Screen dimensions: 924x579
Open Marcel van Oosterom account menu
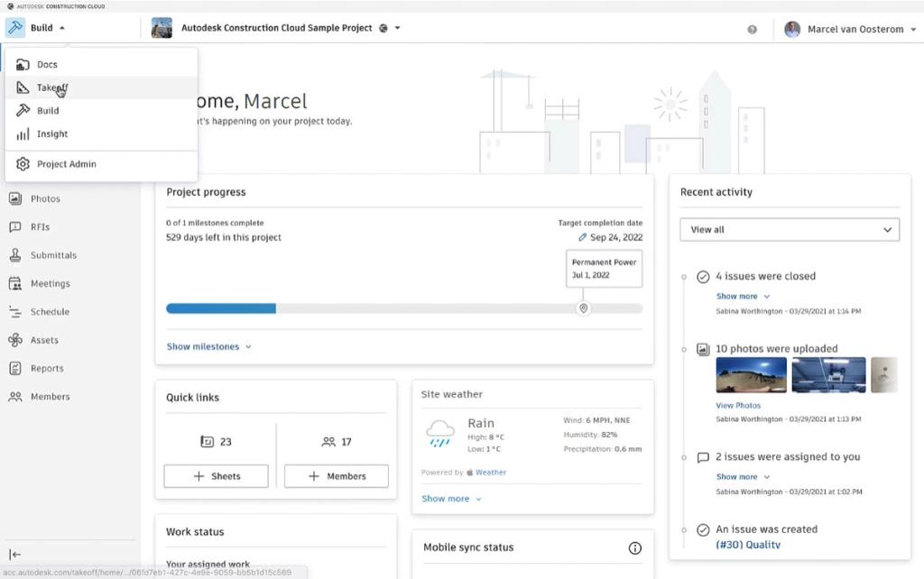click(850, 29)
